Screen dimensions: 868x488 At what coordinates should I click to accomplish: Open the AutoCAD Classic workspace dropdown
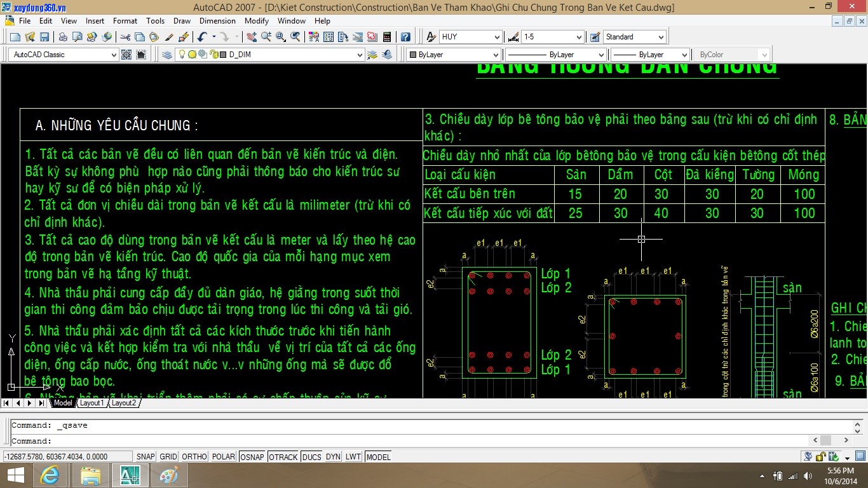[114, 55]
